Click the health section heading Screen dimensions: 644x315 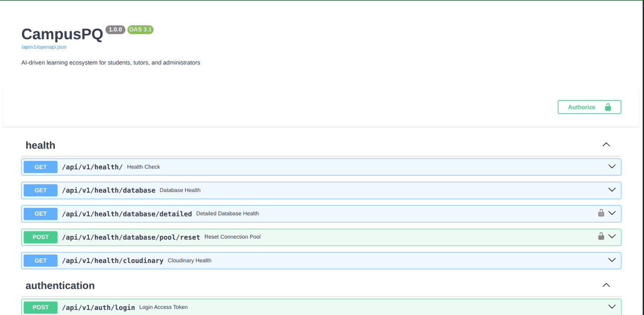pyautogui.click(x=40, y=145)
